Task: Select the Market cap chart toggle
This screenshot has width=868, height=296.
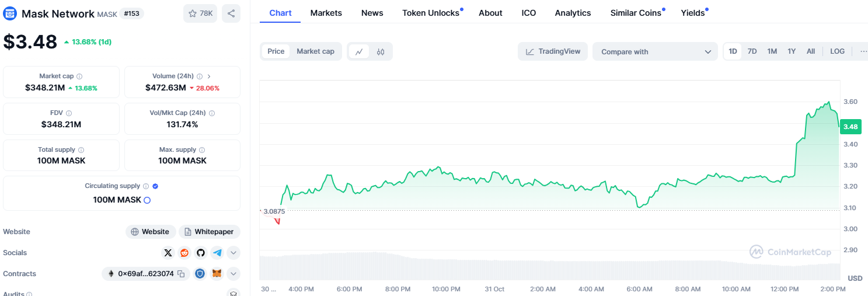Action: tap(316, 51)
